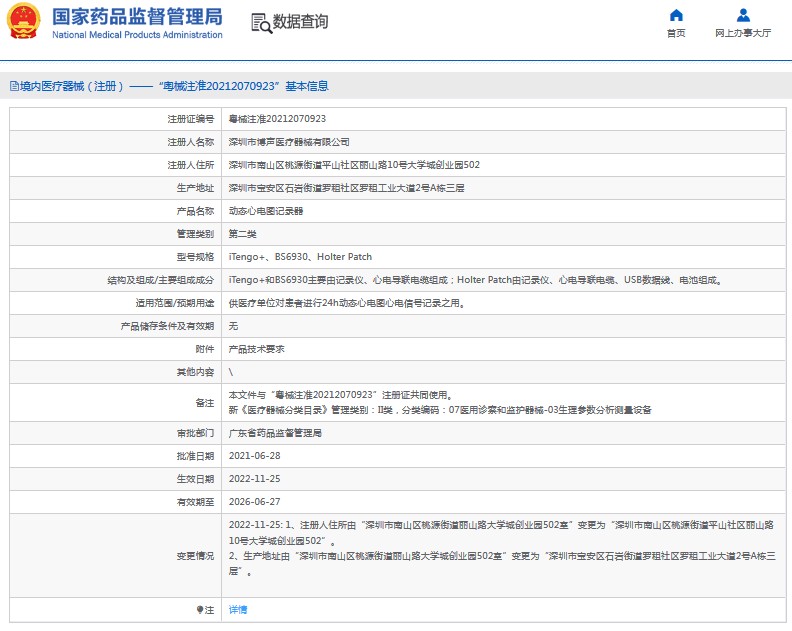This screenshot has width=792, height=631.
Task: Select registration number 粤械注准20212070923 value
Action: [277, 119]
